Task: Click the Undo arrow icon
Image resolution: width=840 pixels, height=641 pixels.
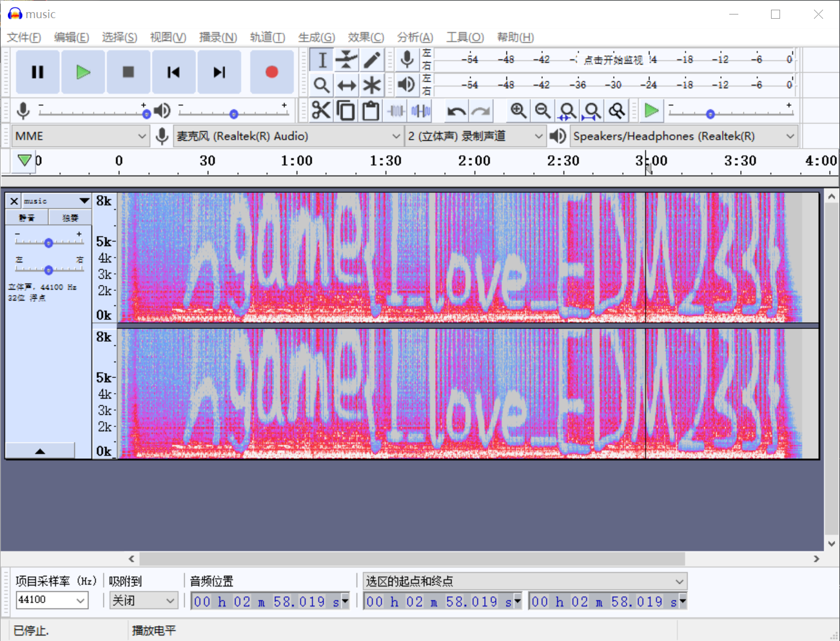Action: pos(456,111)
